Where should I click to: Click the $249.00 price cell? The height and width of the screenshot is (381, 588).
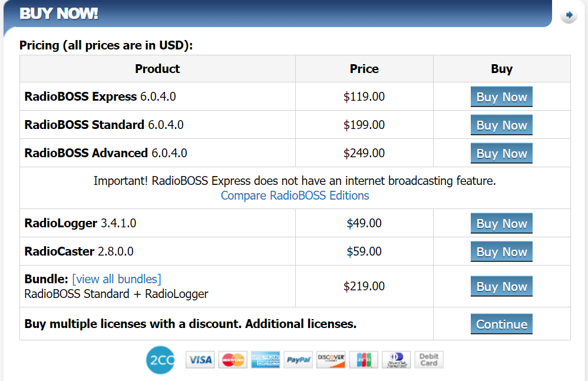[x=364, y=153]
